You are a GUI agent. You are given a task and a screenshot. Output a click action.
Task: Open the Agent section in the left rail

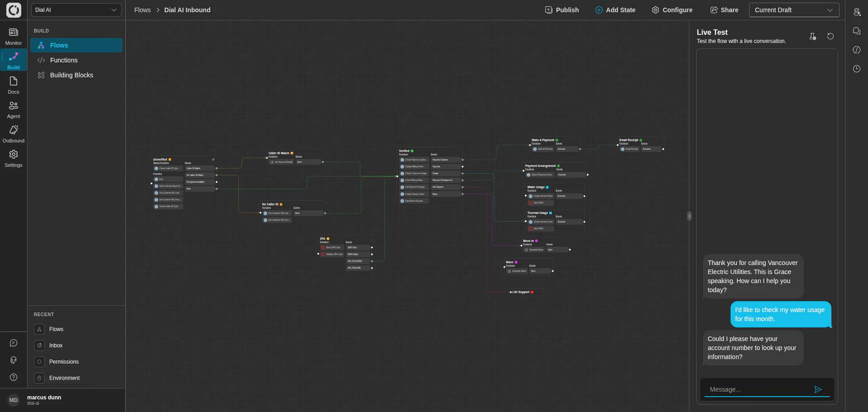click(14, 110)
